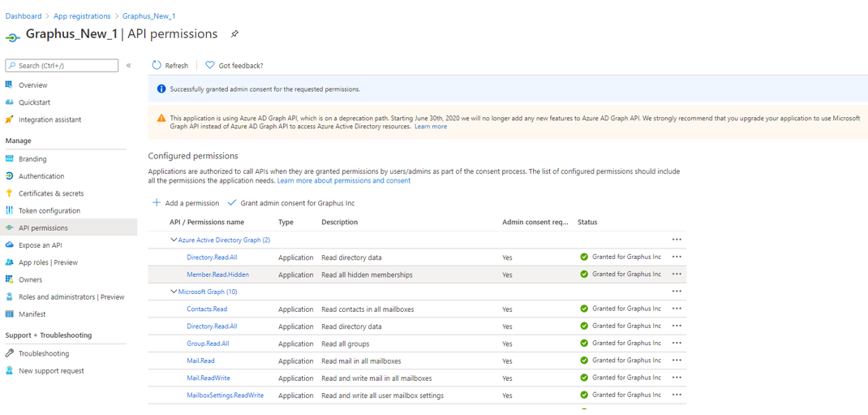Click the Integration assistant rocket icon
This screenshot has height=415, width=868.
coord(9,119)
